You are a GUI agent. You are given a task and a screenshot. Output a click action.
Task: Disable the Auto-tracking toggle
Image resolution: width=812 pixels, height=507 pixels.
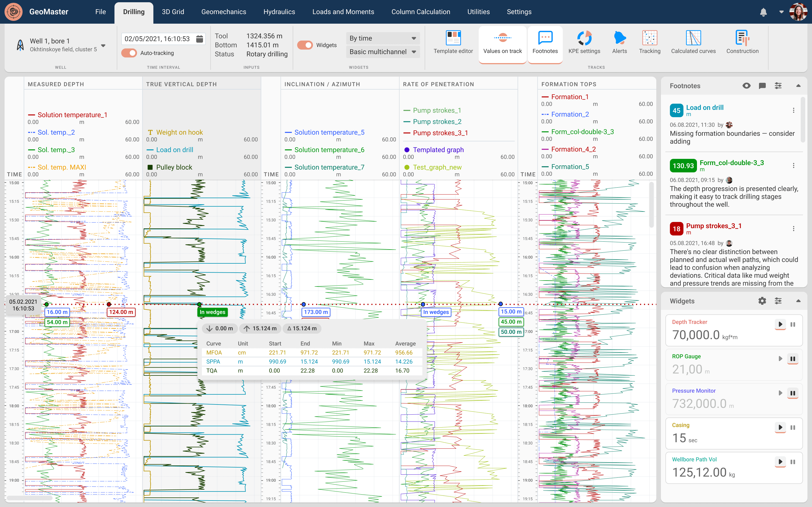(x=129, y=53)
